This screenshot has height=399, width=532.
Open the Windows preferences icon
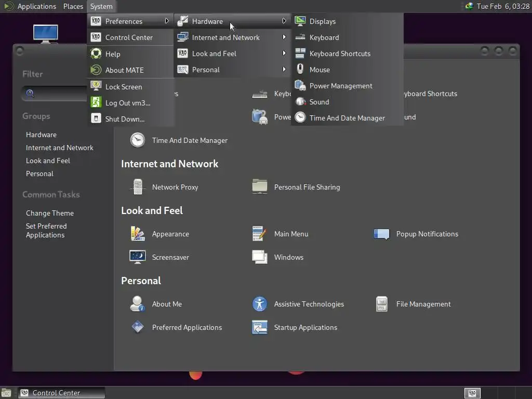[x=260, y=257]
